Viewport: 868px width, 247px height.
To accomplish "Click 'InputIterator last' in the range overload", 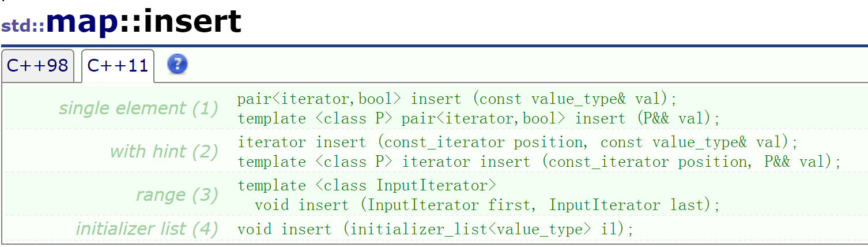I will 626,205.
